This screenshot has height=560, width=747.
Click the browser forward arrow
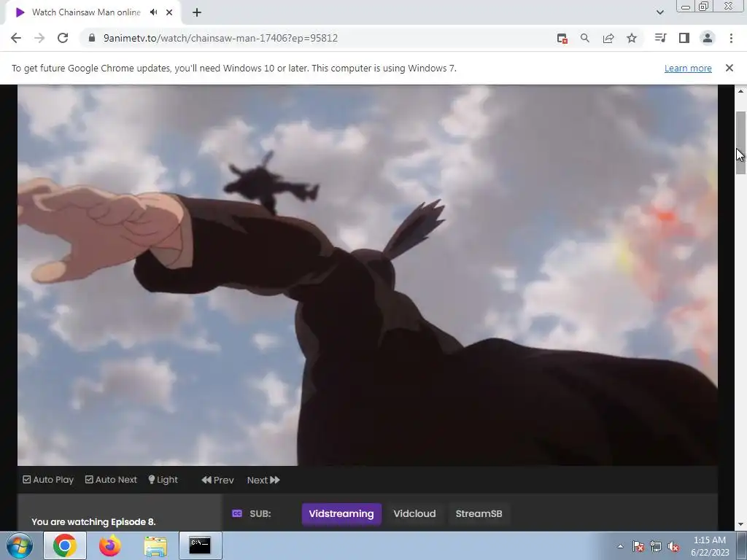[39, 38]
